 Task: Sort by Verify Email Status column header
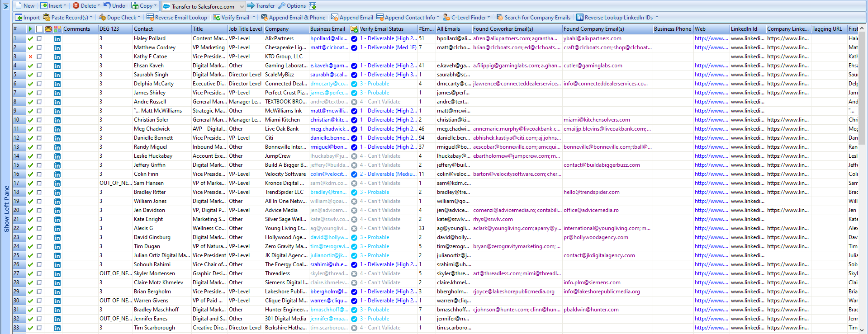pyautogui.click(x=388, y=29)
